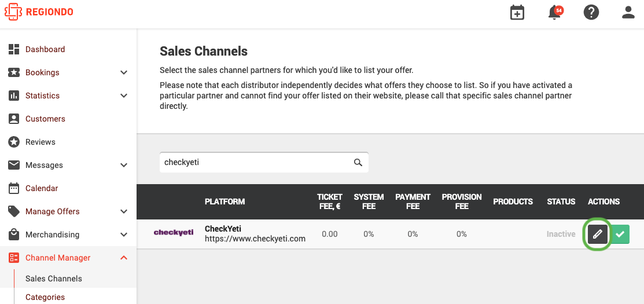644x304 pixels.
Task: Click the Statistics bar chart icon
Action: [x=14, y=96]
